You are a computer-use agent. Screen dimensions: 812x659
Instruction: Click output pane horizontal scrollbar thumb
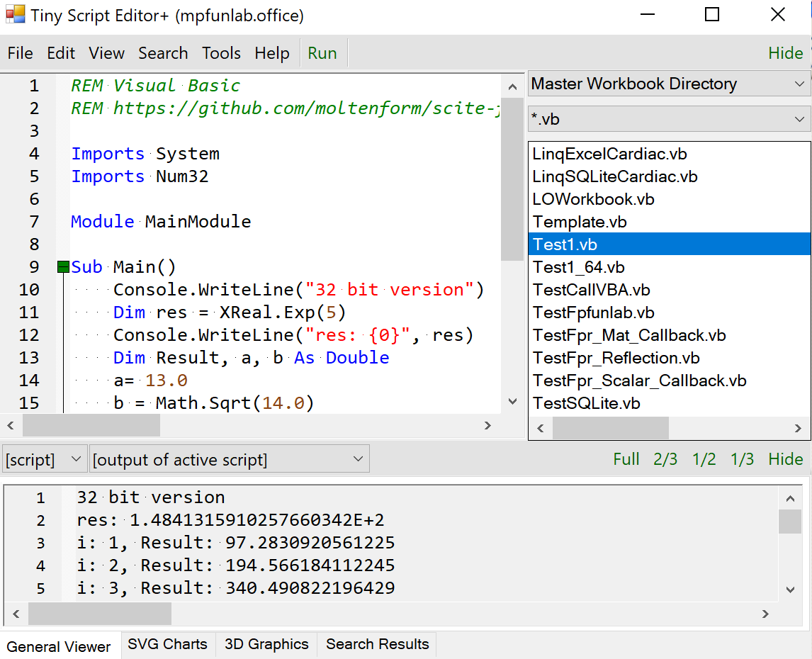[x=99, y=614]
